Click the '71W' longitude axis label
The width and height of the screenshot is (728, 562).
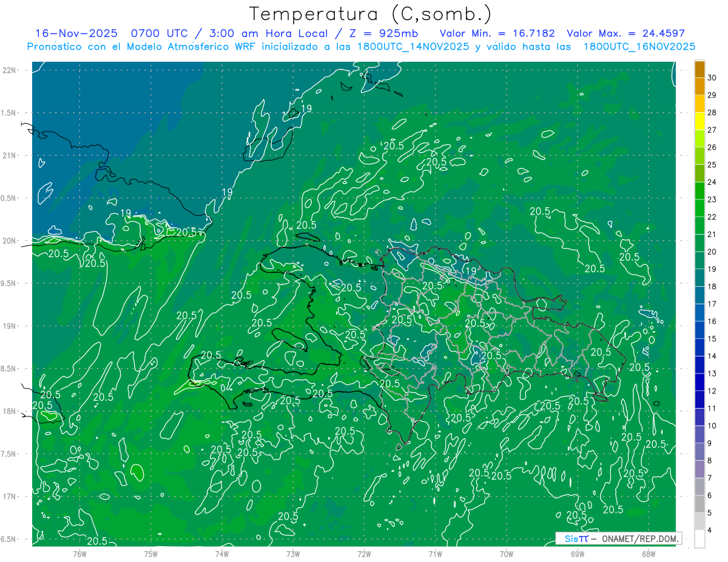point(435,554)
